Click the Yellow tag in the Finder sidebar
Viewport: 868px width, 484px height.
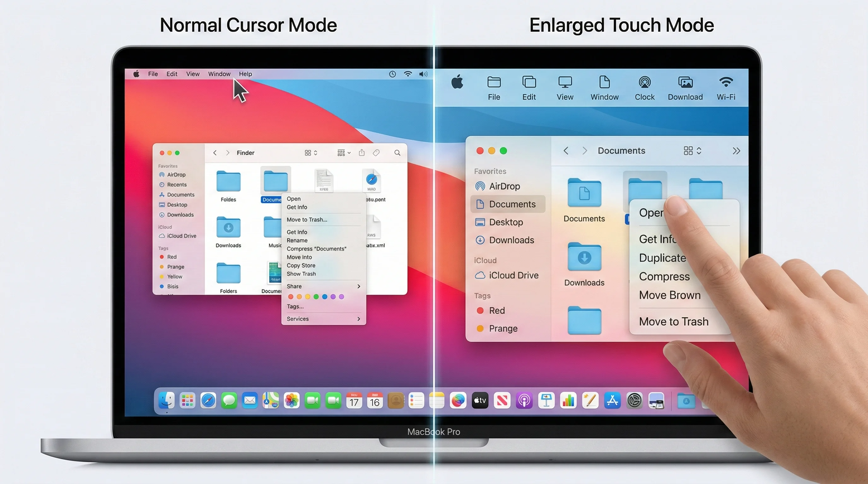click(171, 277)
